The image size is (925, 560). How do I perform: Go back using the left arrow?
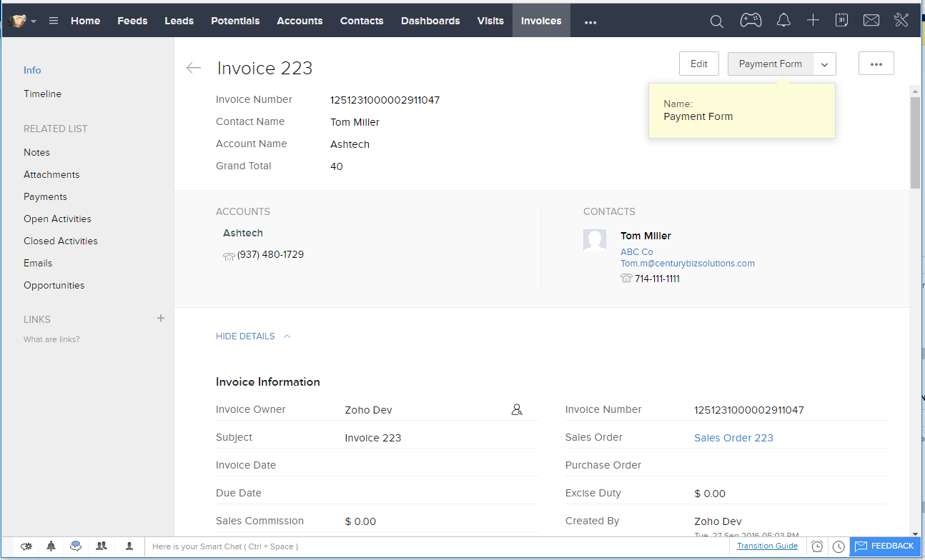(194, 68)
